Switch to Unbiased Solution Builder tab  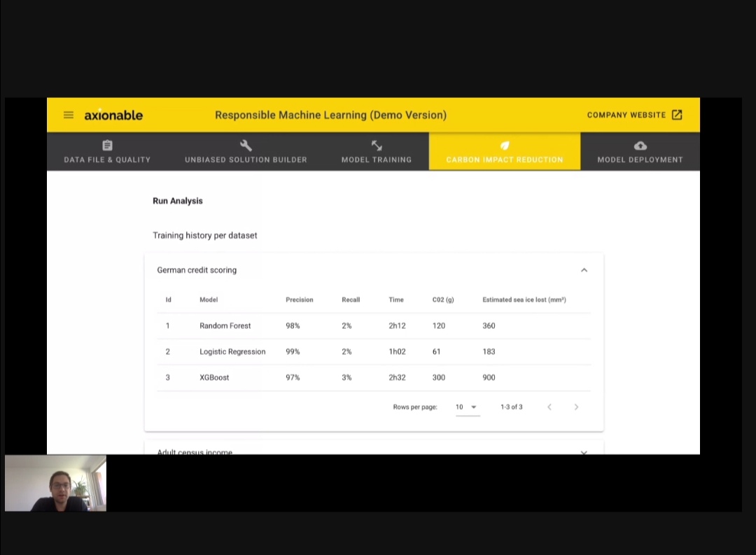tap(246, 151)
